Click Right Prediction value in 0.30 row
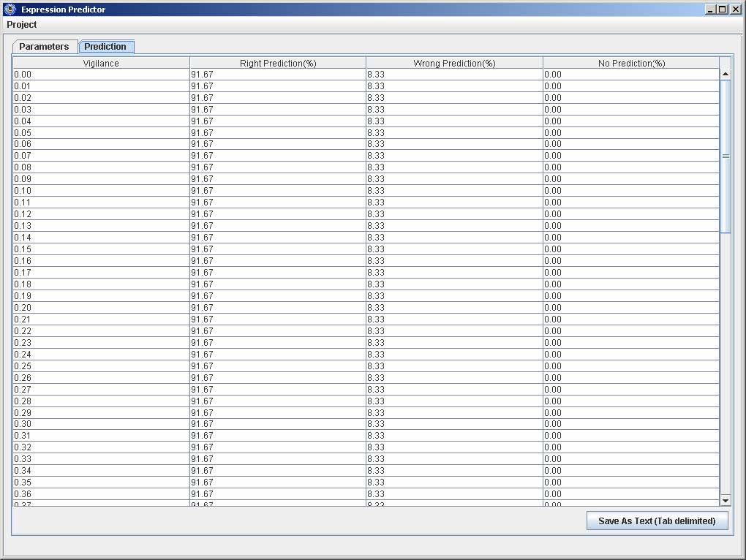 pyautogui.click(x=278, y=424)
